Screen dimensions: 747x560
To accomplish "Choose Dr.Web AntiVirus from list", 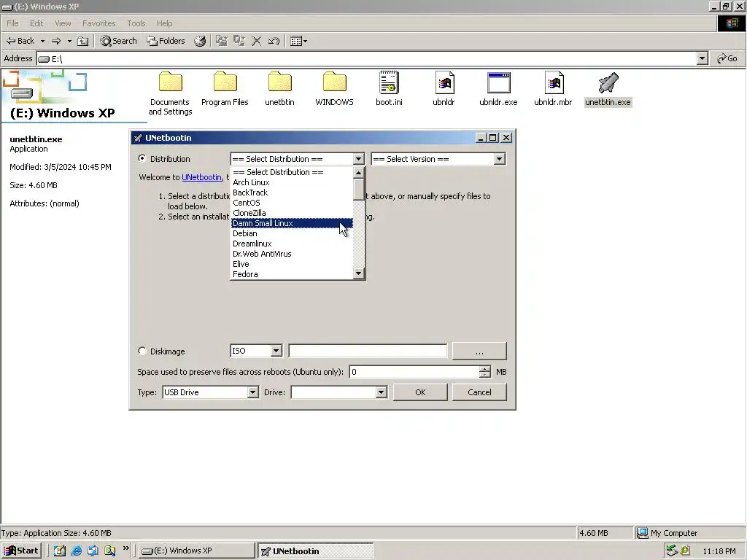I will pyautogui.click(x=292, y=254).
